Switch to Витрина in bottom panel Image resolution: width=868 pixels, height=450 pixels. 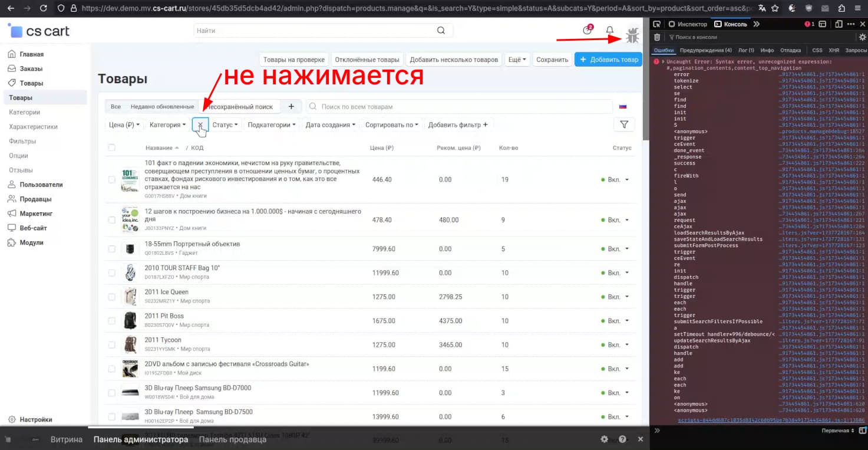click(x=67, y=439)
